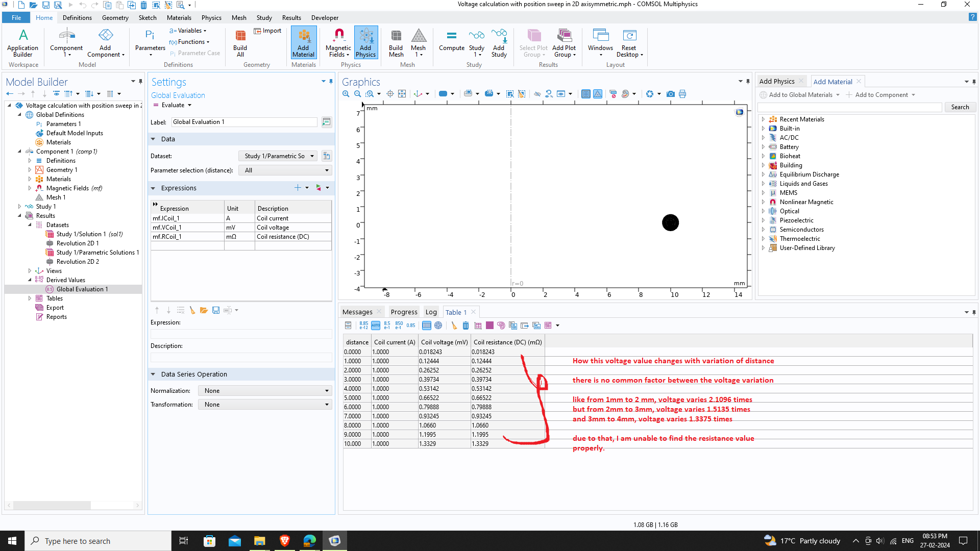Toggle mesh rendering in Graphics toolbar
The height and width of the screenshot is (551, 980).
click(598, 94)
